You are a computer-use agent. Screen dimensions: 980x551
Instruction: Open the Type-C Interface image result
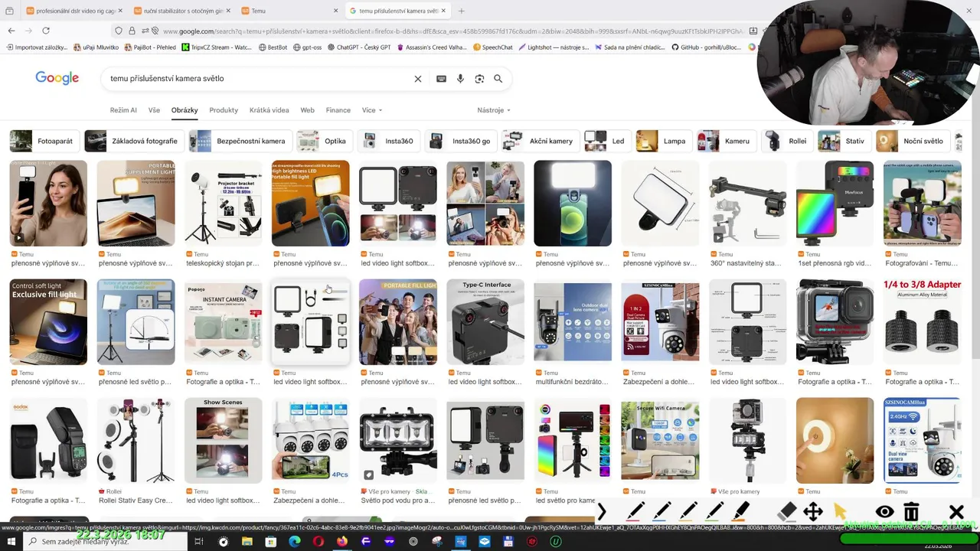coord(485,321)
